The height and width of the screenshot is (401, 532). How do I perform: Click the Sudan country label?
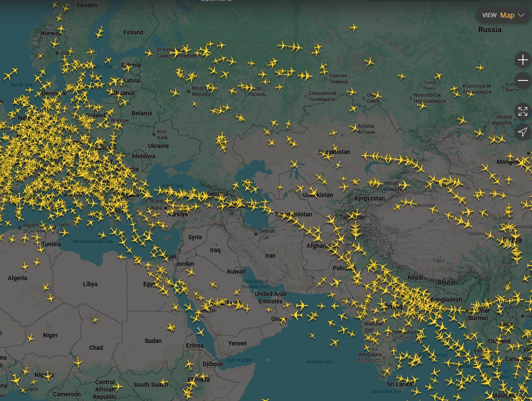click(153, 341)
